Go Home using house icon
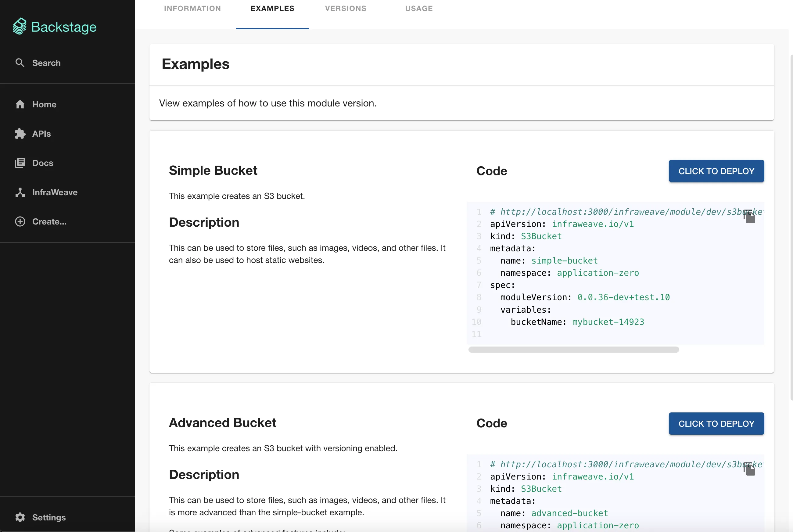The image size is (793, 532). (20, 104)
